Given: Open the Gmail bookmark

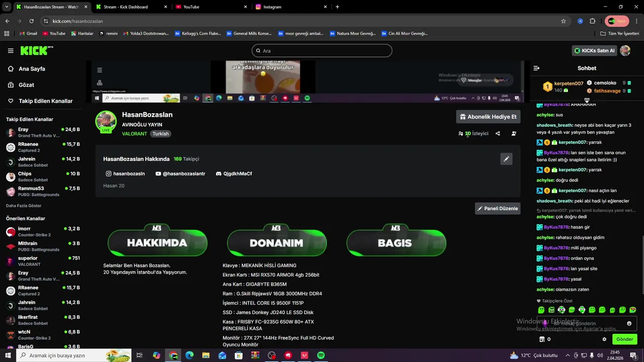Looking at the screenshot, I should click(28, 34).
